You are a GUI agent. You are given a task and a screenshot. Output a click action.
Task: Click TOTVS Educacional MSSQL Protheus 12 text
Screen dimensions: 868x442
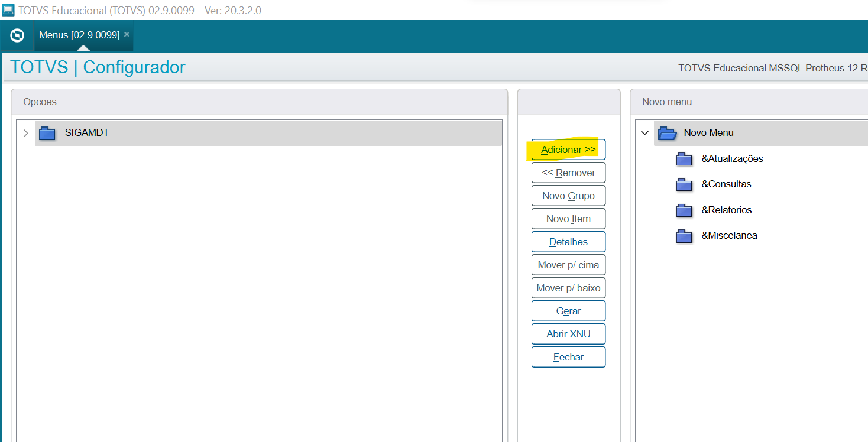(x=768, y=68)
